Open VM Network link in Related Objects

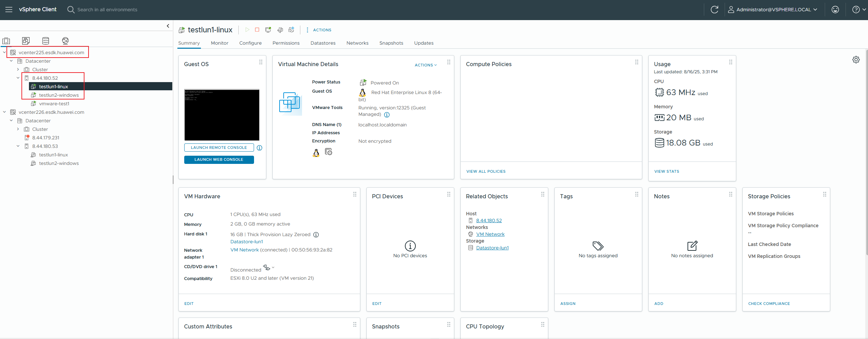coord(490,234)
